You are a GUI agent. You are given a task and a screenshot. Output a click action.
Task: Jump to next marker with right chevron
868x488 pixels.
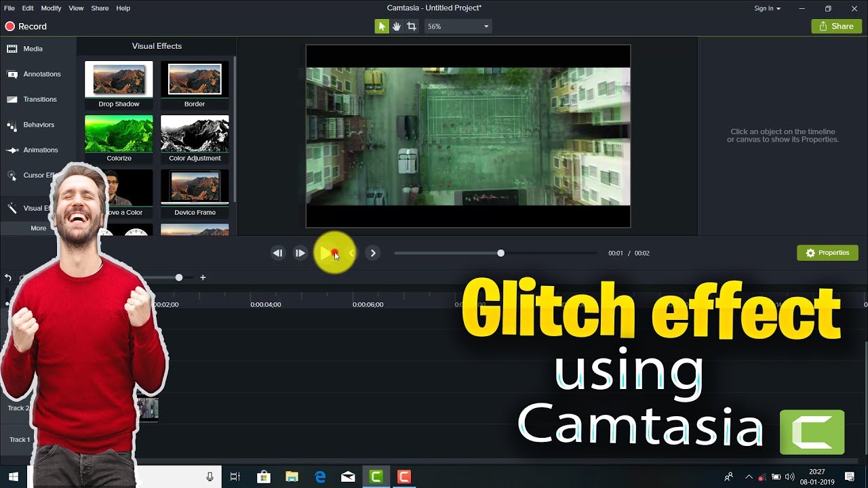click(x=372, y=253)
